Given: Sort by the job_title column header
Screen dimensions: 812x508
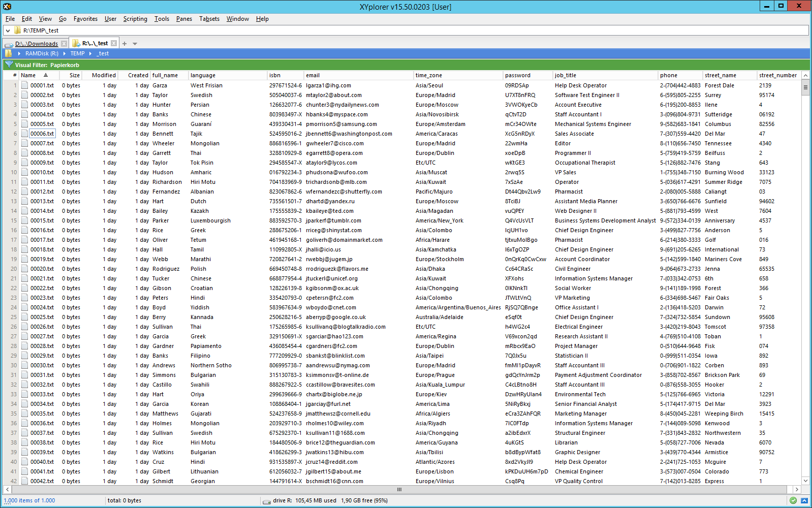Looking at the screenshot, I should pyautogui.click(x=565, y=75).
